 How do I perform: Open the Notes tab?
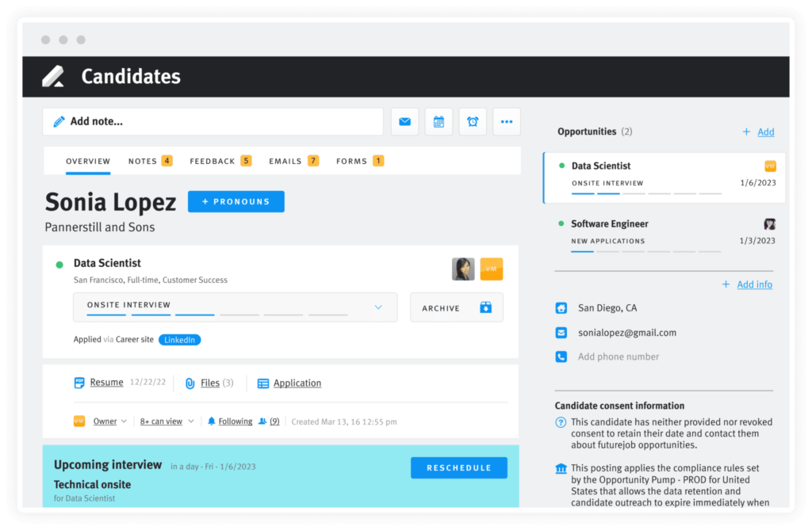point(150,162)
